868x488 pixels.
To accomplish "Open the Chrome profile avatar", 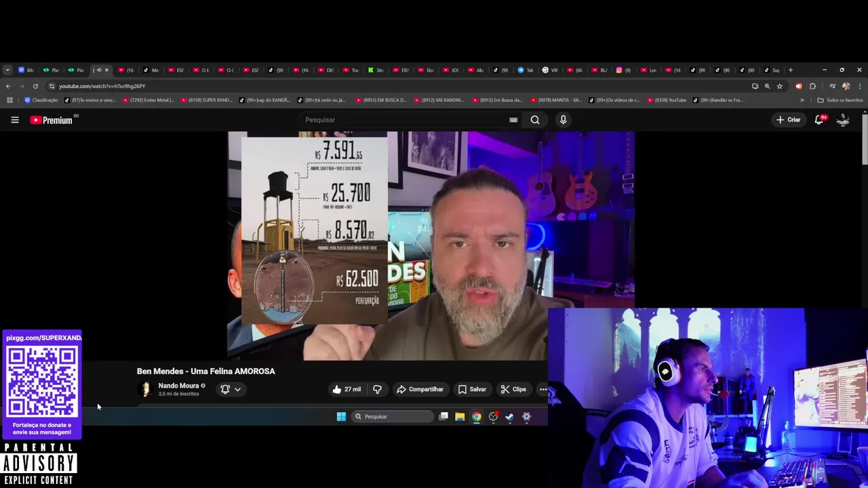I will [x=846, y=86].
